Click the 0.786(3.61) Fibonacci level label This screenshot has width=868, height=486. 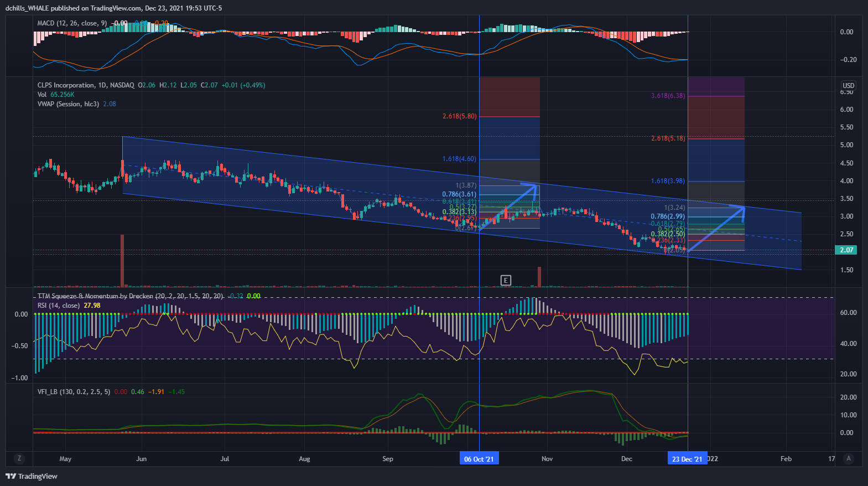pos(459,194)
